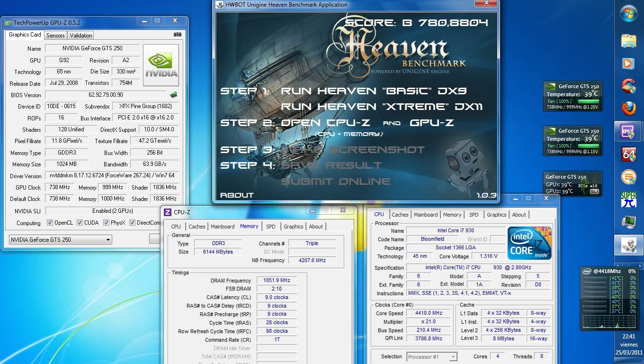
Task: Open the NVIDIA GeForce GTS 250 dropdown
Action: pos(61,239)
